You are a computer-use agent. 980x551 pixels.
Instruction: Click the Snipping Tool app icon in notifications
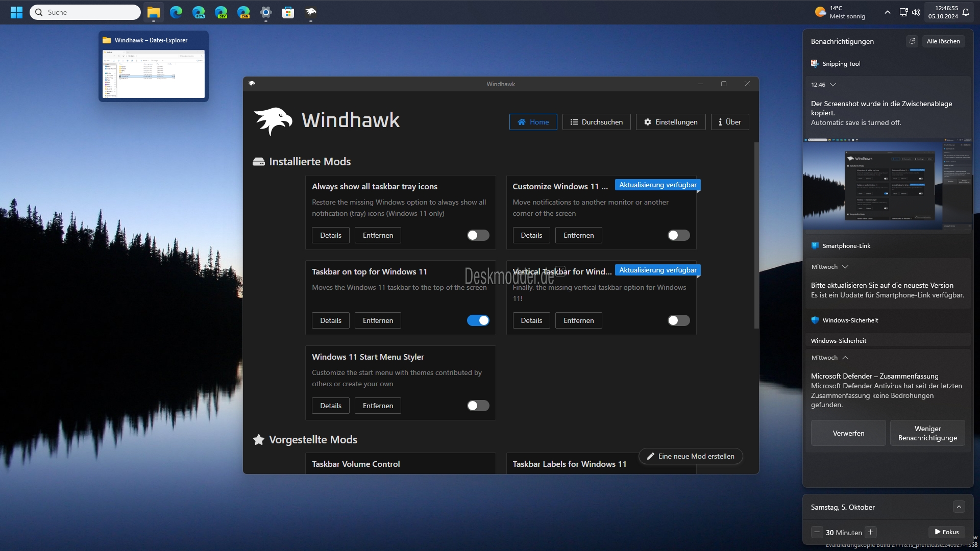click(815, 64)
